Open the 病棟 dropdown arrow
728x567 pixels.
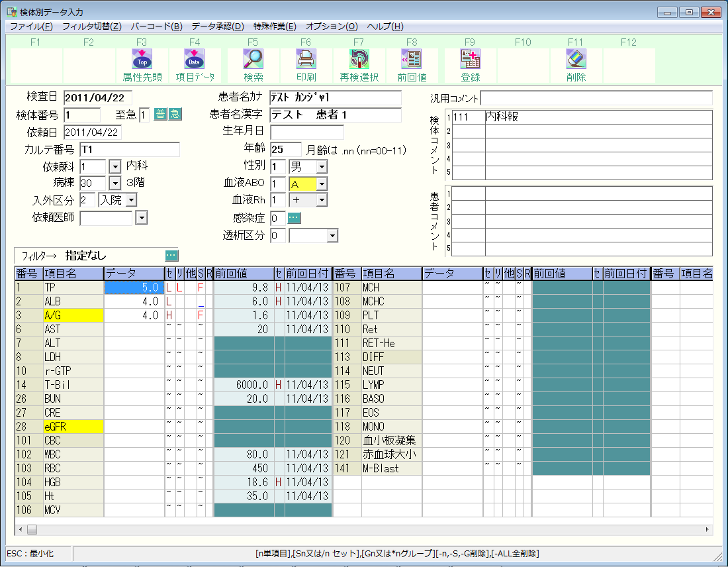click(x=114, y=183)
